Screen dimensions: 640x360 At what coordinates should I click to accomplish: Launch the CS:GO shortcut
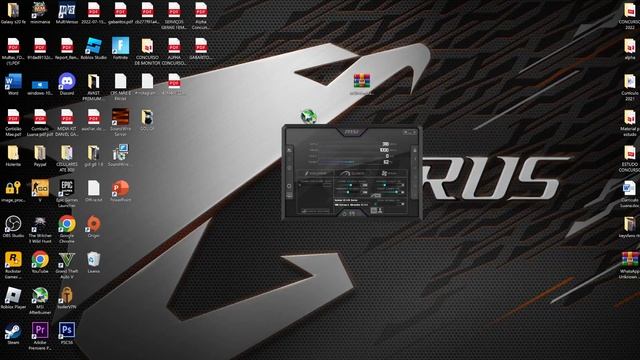(40, 191)
